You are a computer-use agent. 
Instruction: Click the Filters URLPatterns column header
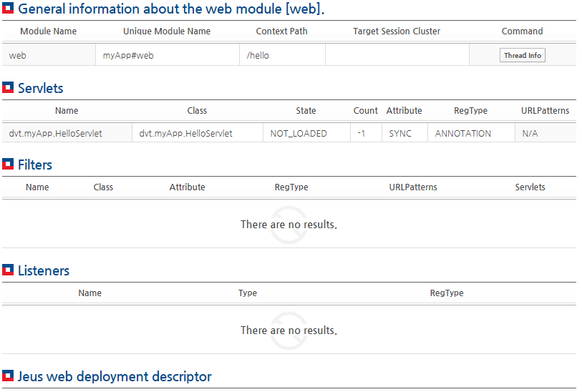coord(413,187)
